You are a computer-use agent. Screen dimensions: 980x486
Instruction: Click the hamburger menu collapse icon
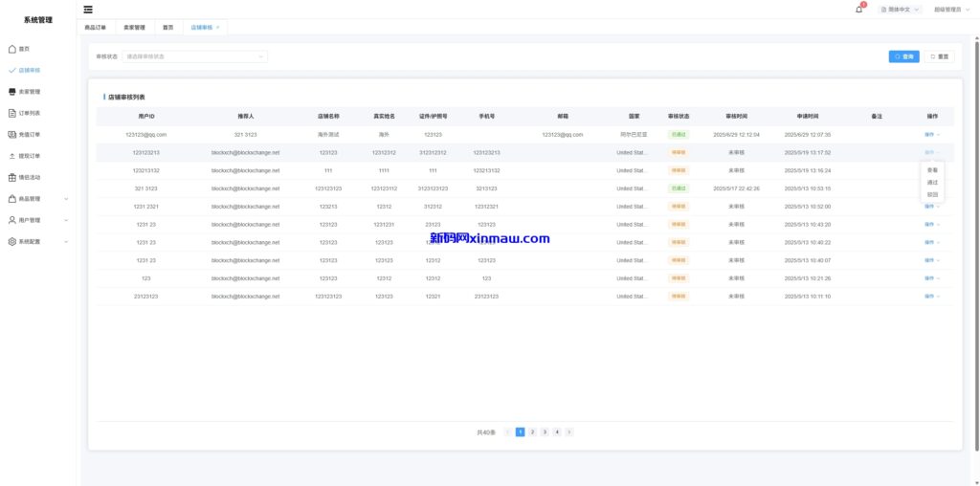click(x=88, y=10)
